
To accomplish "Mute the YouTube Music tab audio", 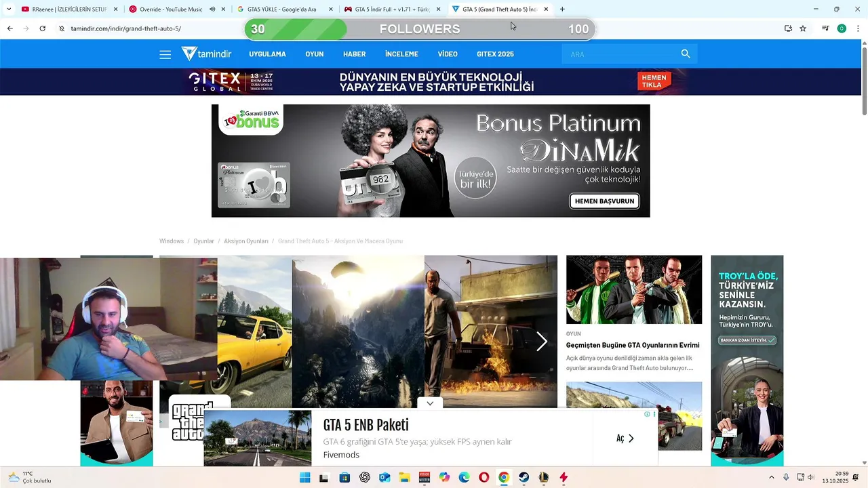I will [x=212, y=9].
